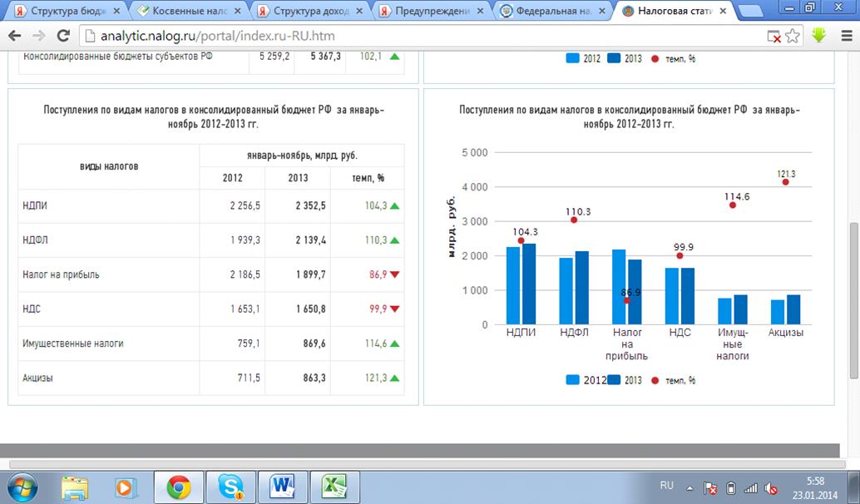The image size is (860, 504).
Task: Bookmark this page using the star icon
Action: [793, 37]
